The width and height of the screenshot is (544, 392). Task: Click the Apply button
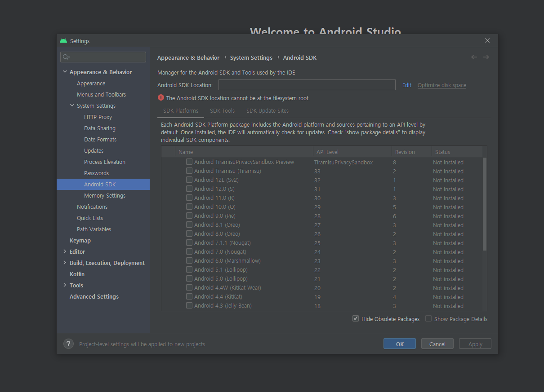tap(475, 344)
